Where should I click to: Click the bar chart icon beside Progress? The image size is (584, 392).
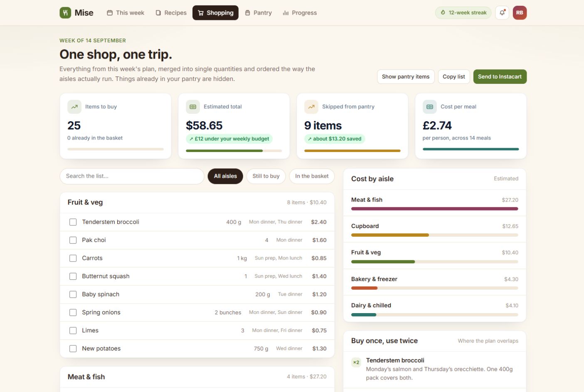(286, 13)
